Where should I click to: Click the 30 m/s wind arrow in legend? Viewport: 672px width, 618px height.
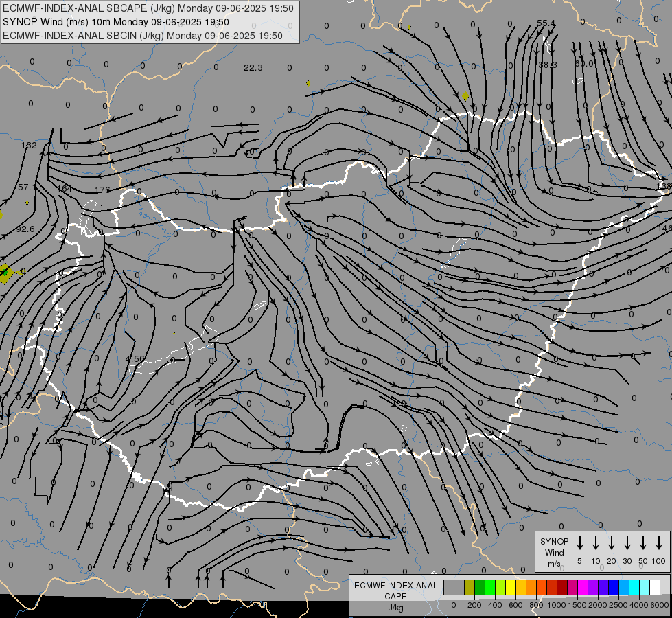pyautogui.click(x=627, y=543)
